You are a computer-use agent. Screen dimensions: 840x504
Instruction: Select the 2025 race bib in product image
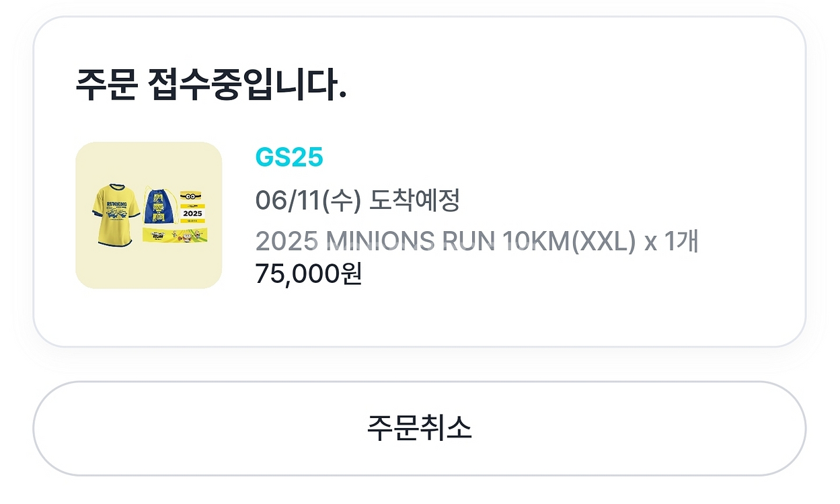[x=193, y=214]
